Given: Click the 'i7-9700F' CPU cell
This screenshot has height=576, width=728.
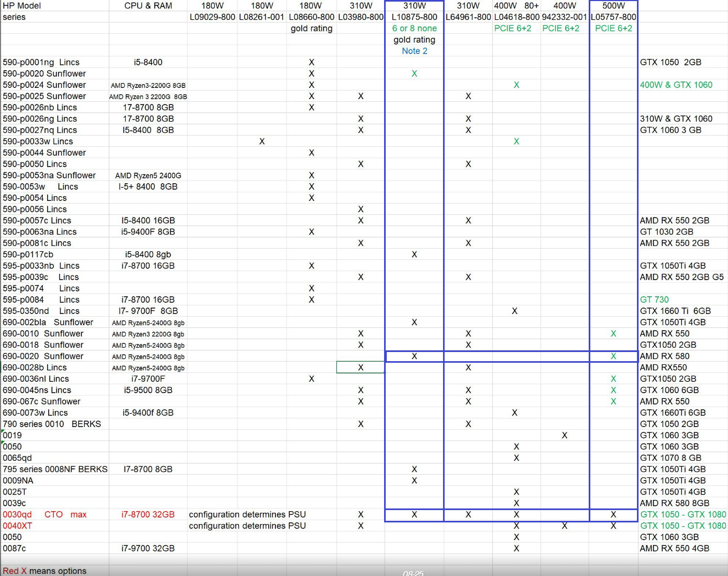Looking at the screenshot, I should [x=148, y=379].
